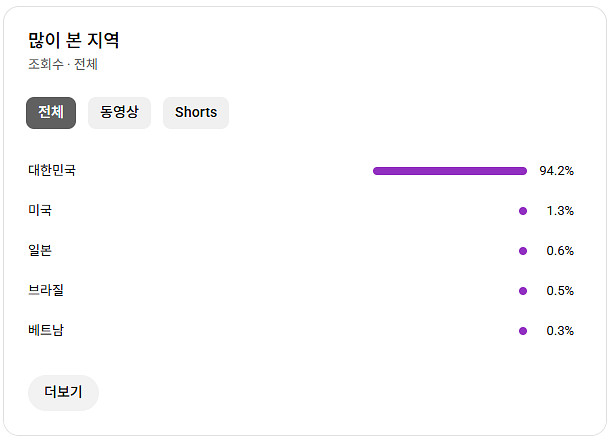Viewport: 611px width, 442px height.
Task: Click the 브라질 region label
Action: click(46, 291)
